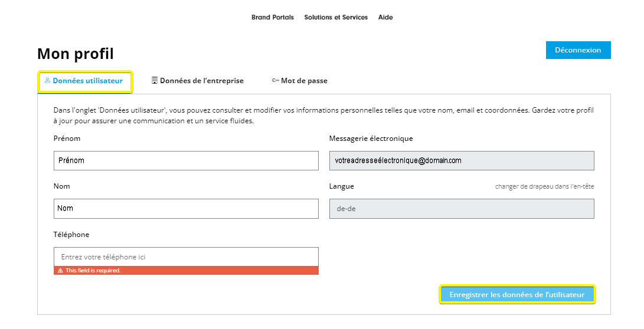Switch to the Mot de passe tab
The image size is (644, 329).
pos(300,81)
